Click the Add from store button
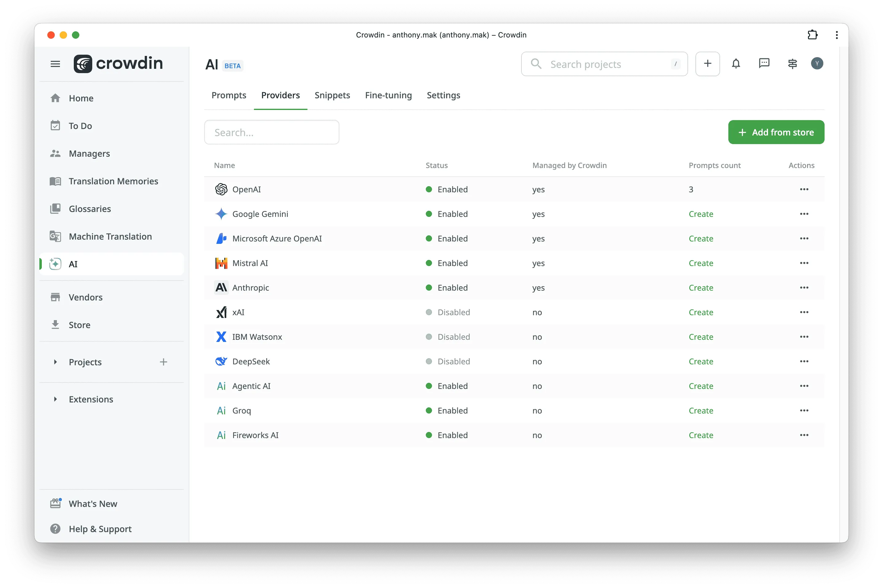Screen dimensions: 883x588 click(776, 132)
